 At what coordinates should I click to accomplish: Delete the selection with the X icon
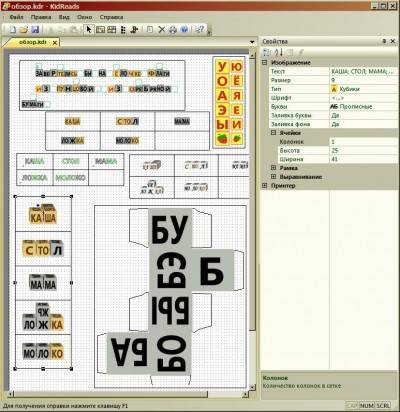(162, 30)
